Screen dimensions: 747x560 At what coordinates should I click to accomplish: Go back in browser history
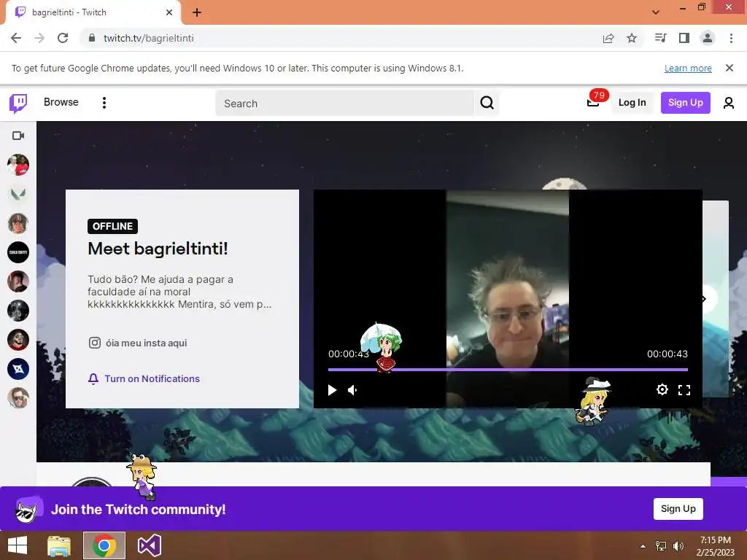(x=16, y=38)
